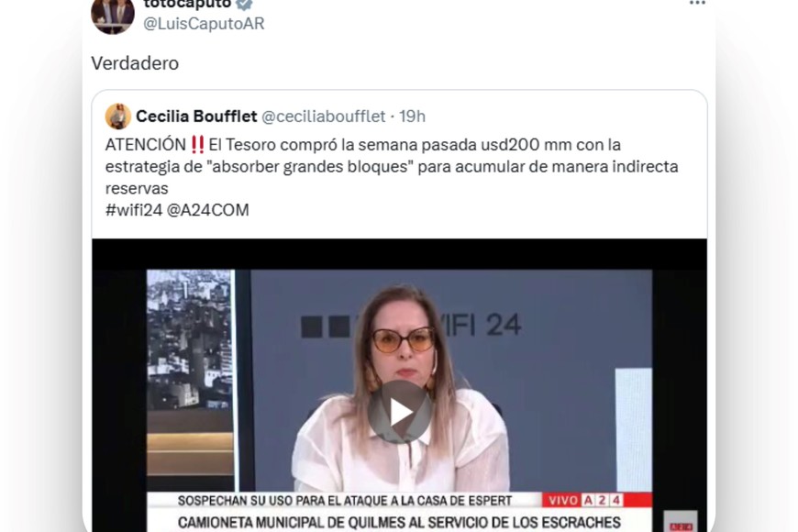Open the Cecilia Boufflet name link
The height and width of the screenshot is (532, 798).
(x=196, y=116)
